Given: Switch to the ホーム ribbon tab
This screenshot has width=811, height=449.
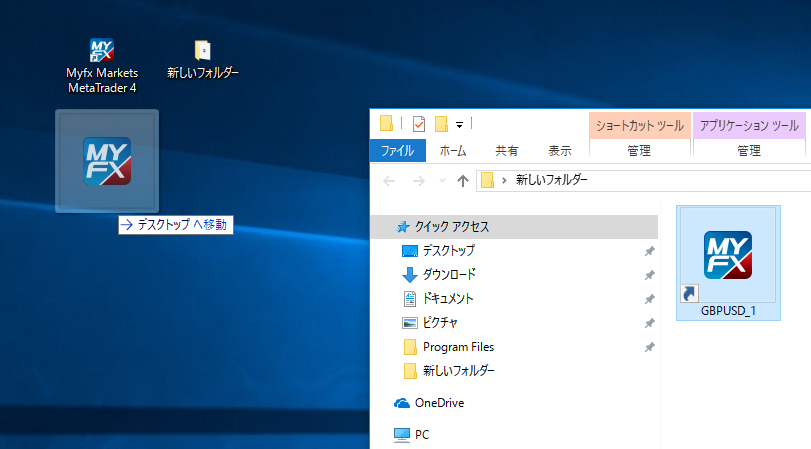Looking at the screenshot, I should (x=453, y=151).
